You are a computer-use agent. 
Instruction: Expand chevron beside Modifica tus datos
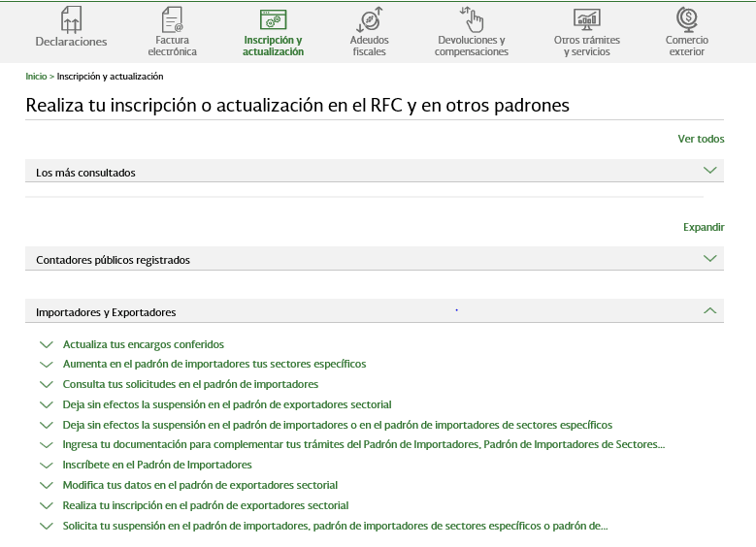[x=47, y=485]
